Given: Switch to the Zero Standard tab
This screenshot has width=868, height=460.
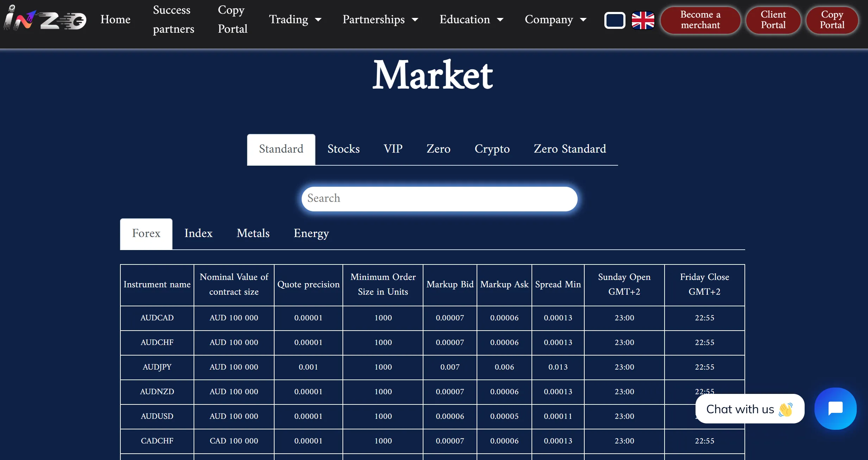Looking at the screenshot, I should [x=570, y=149].
